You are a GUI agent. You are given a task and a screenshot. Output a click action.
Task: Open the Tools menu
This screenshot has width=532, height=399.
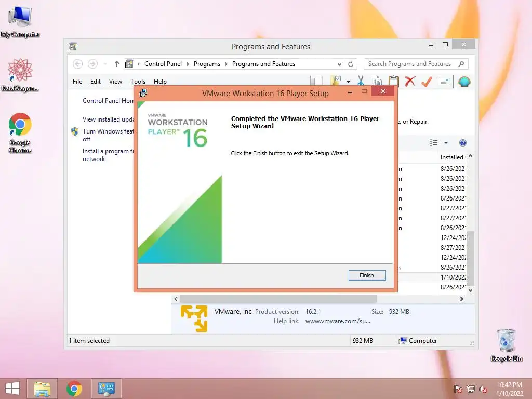coord(138,82)
